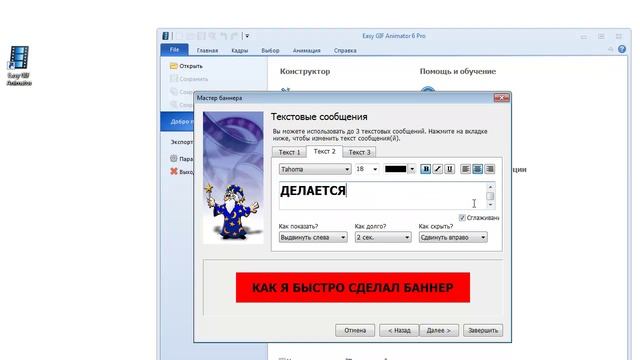Click the Далее > button
This screenshot has height=360, width=640.
(x=439, y=330)
